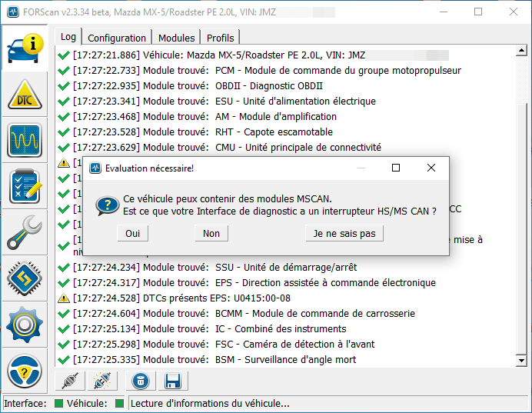Screen dimensions: 532x413
Task: Maximize the FORScan main window
Action: (478, 12)
